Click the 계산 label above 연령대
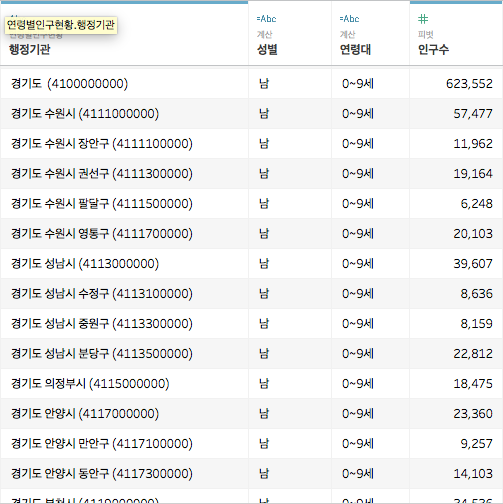The height and width of the screenshot is (504, 503). tap(347, 34)
